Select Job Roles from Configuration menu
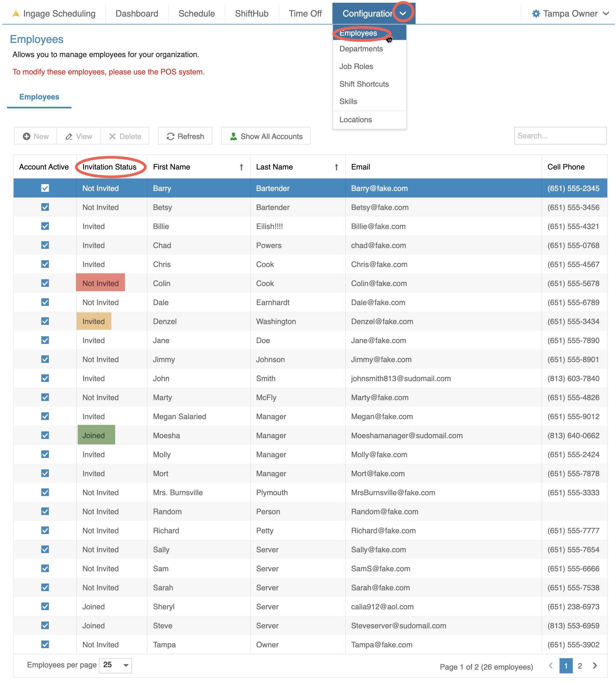 click(356, 66)
